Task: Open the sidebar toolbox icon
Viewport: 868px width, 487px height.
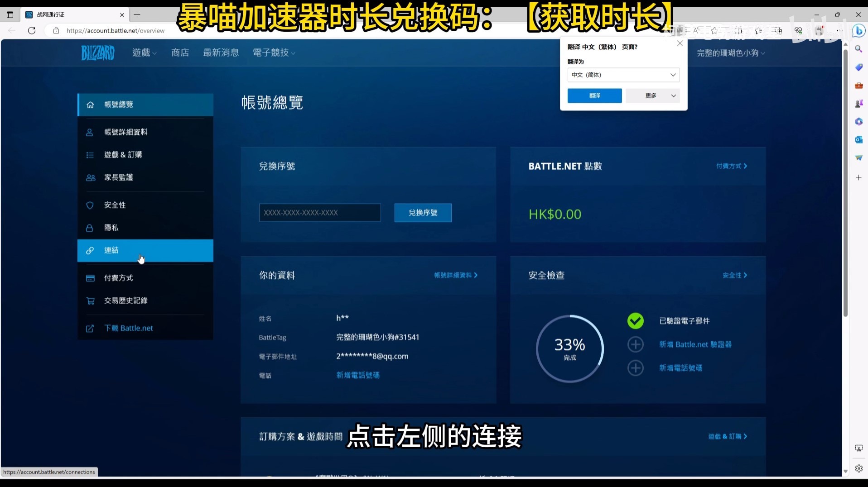Action: [x=858, y=85]
